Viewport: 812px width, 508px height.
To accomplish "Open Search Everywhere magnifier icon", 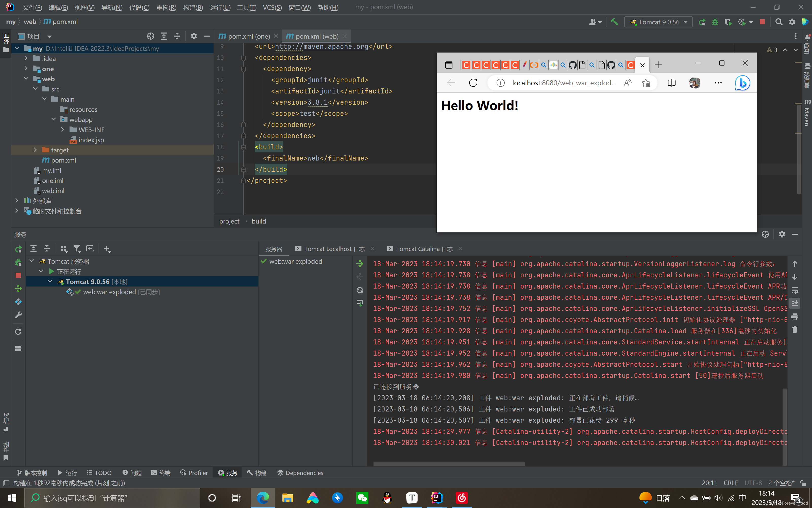I will tap(779, 22).
